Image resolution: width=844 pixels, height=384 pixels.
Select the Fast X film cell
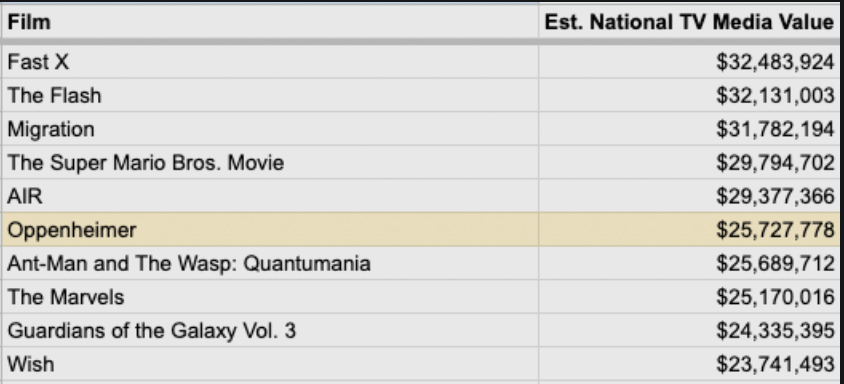pyautogui.click(x=269, y=62)
